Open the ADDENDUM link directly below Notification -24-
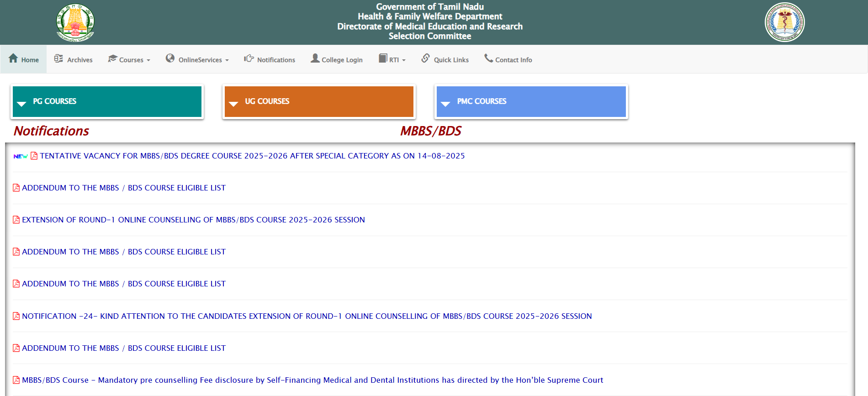868x396 pixels. (x=124, y=348)
